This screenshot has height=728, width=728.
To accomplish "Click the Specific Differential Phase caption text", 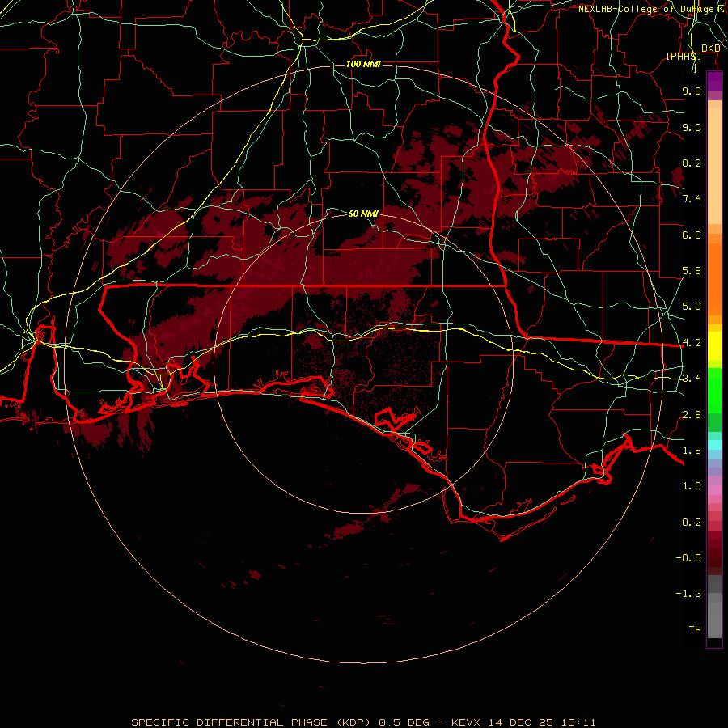I will point(363,722).
